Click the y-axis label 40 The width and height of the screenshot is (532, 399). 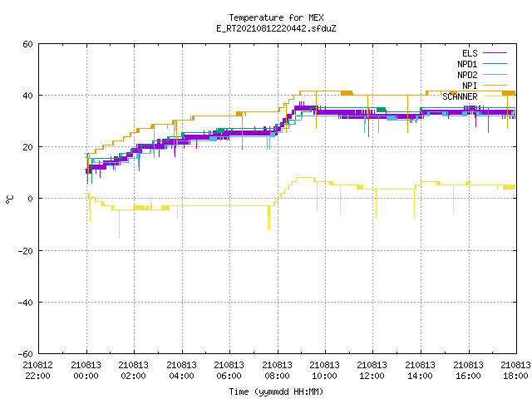[x=27, y=96]
